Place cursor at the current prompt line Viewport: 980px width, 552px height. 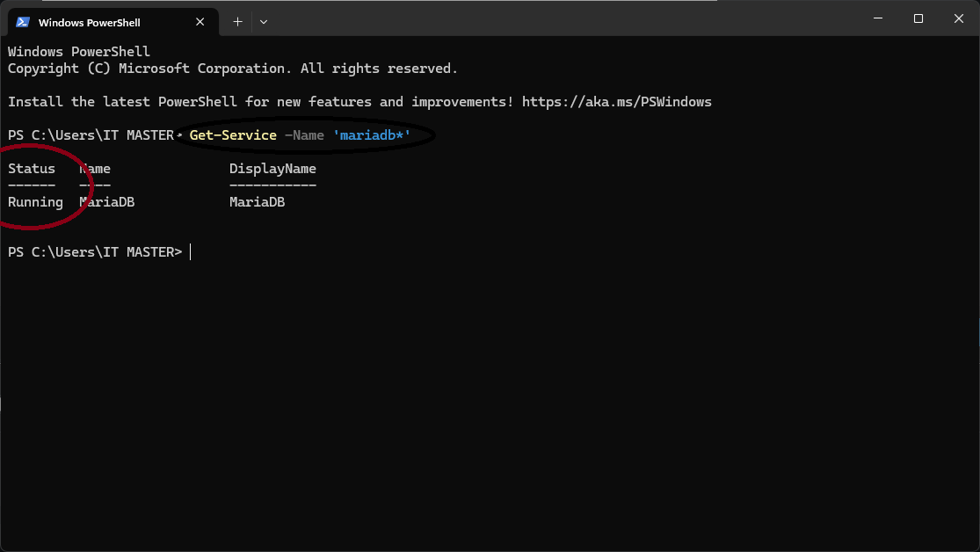tap(191, 252)
